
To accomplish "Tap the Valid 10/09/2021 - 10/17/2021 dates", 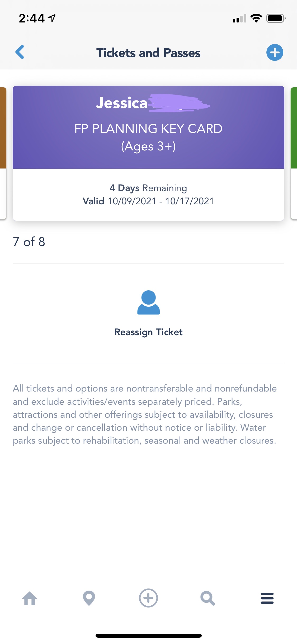I will tap(148, 201).
